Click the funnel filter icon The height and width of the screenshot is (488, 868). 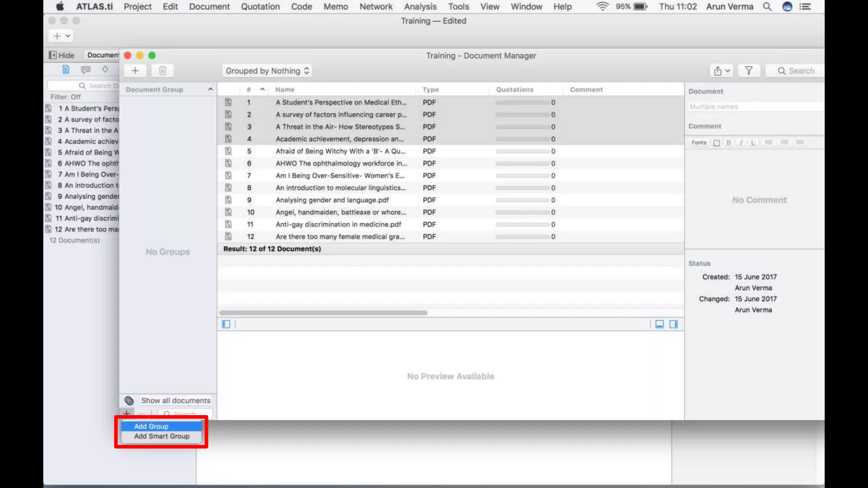(x=749, y=71)
